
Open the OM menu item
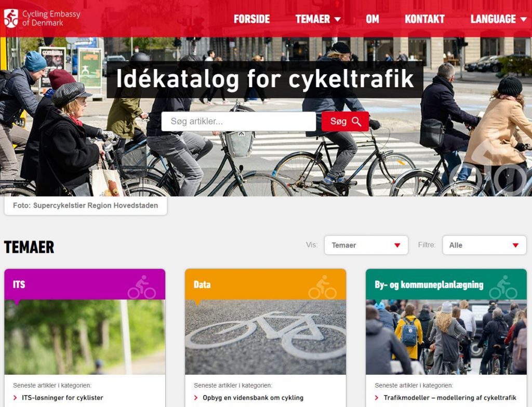(372, 19)
